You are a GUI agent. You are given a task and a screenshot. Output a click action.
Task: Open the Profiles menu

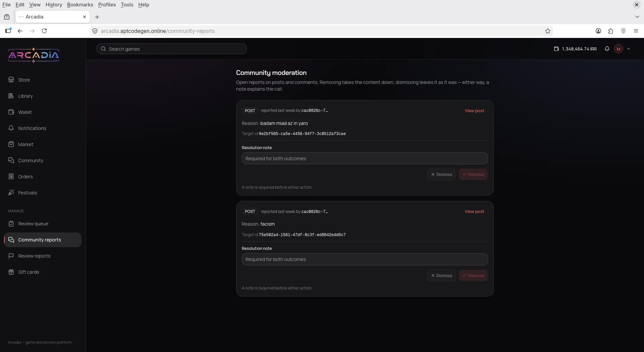tap(107, 5)
